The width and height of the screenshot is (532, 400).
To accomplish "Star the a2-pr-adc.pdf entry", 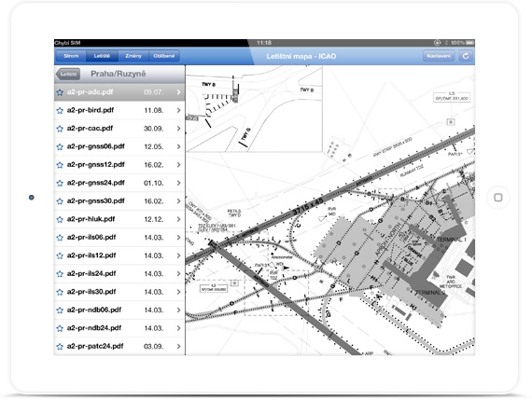I will 60,92.
